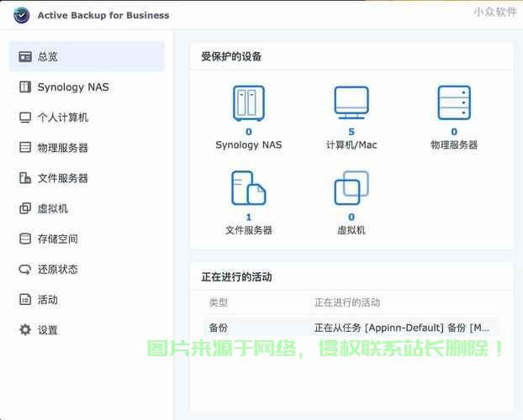Click the 计算机/Mac count 5
This screenshot has width=523, height=420.
pyautogui.click(x=351, y=132)
